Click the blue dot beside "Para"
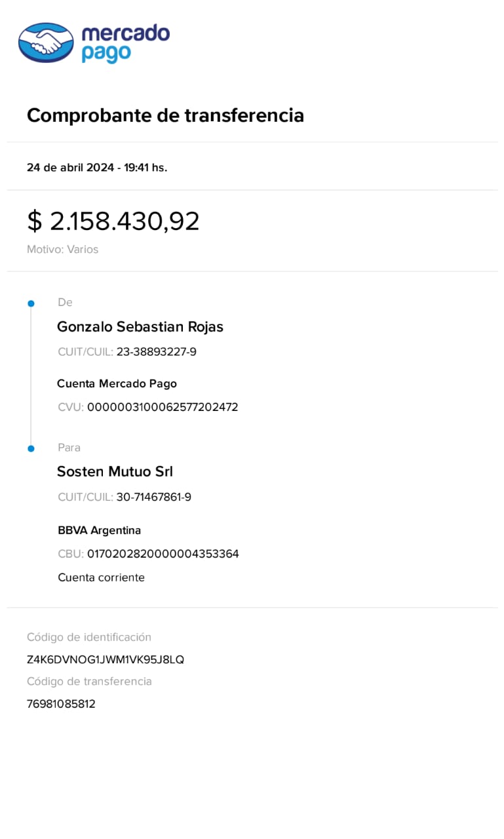Image resolution: width=504 pixels, height=839 pixels. point(31,448)
